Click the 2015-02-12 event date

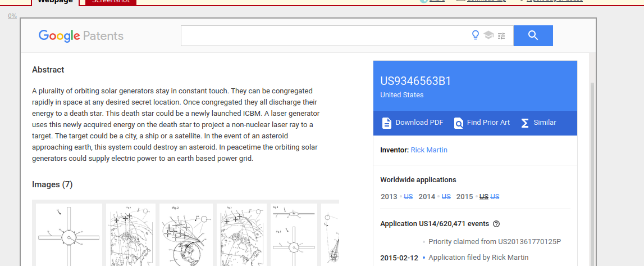(399, 258)
